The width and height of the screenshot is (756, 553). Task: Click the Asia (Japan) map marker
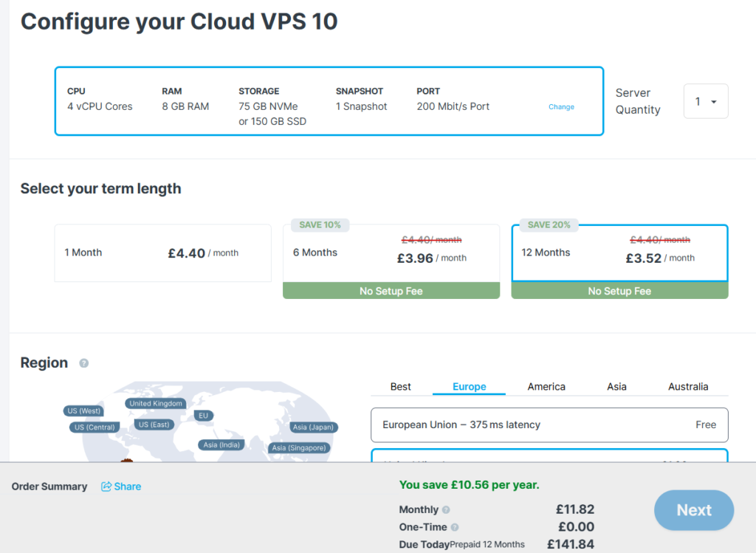click(313, 427)
